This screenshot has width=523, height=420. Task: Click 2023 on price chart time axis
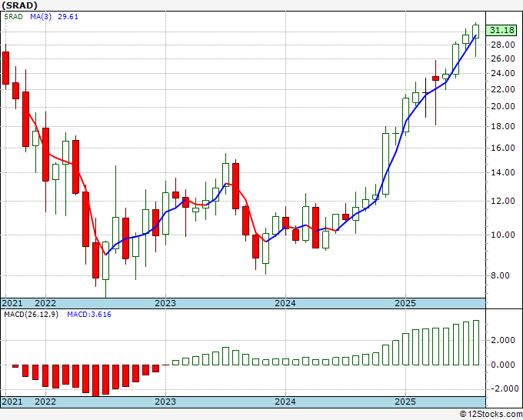(165, 303)
